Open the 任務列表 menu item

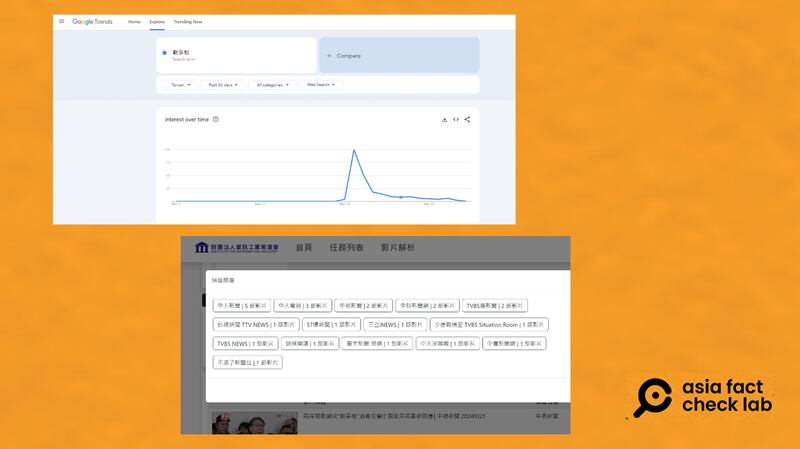coord(347,247)
